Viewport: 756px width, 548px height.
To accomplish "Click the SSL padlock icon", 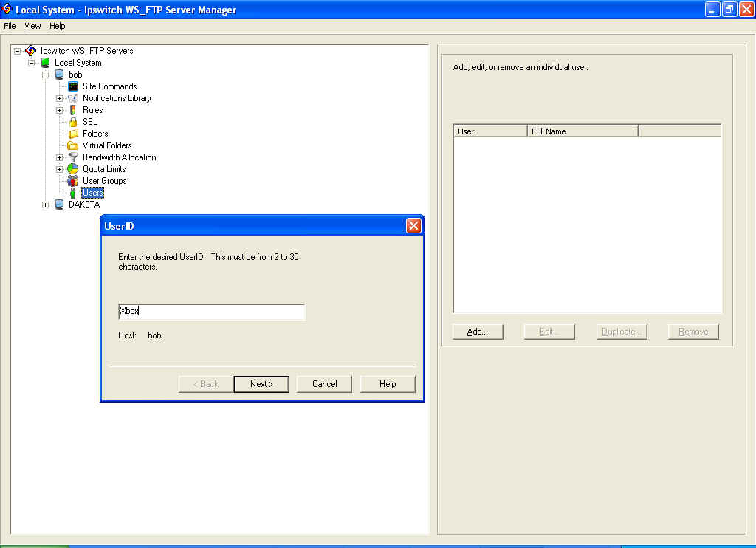I will point(73,122).
